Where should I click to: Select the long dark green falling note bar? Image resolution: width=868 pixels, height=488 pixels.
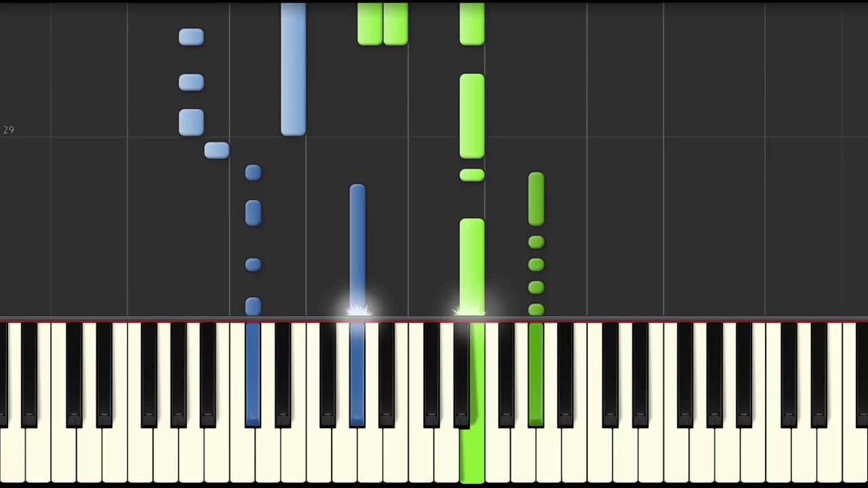[x=536, y=199]
